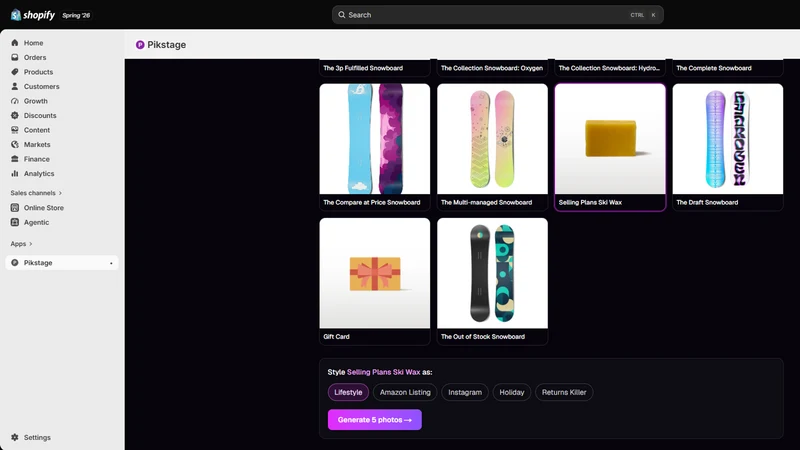Select The Out of Stock Snowboard thumbnail
Image resolution: width=800 pixels, height=450 pixels.
point(492,273)
